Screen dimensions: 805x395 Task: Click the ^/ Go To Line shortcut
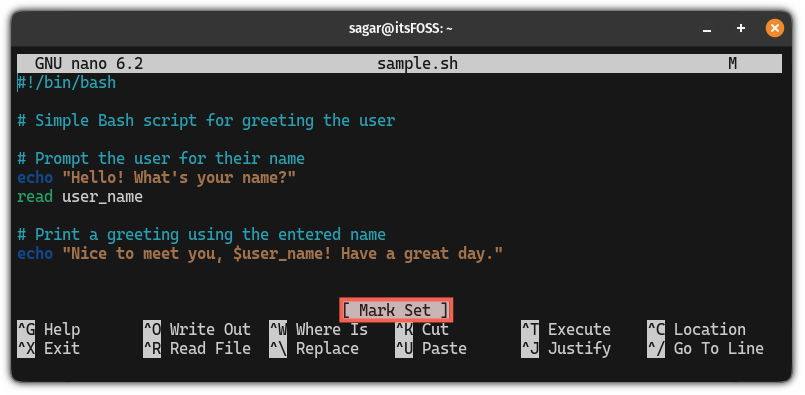pyautogui.click(x=705, y=348)
